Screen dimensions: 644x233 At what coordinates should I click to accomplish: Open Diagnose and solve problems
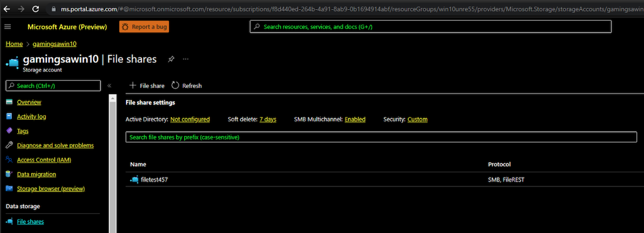tap(55, 145)
